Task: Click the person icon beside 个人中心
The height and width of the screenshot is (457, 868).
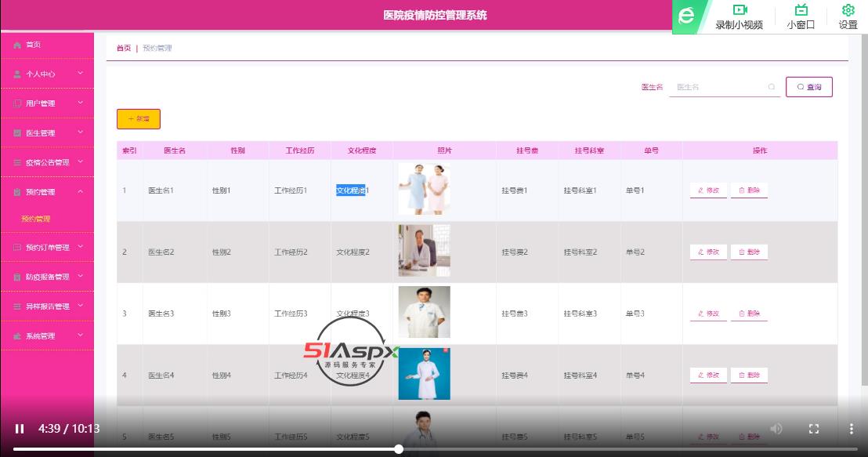Action: pyautogui.click(x=17, y=74)
